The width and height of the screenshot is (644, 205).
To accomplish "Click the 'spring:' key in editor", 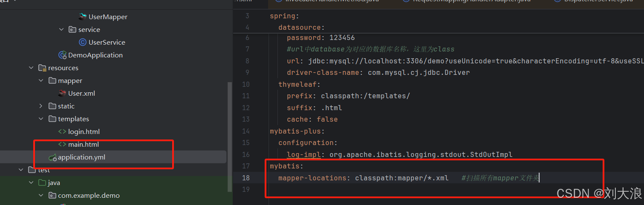I will click(283, 16).
